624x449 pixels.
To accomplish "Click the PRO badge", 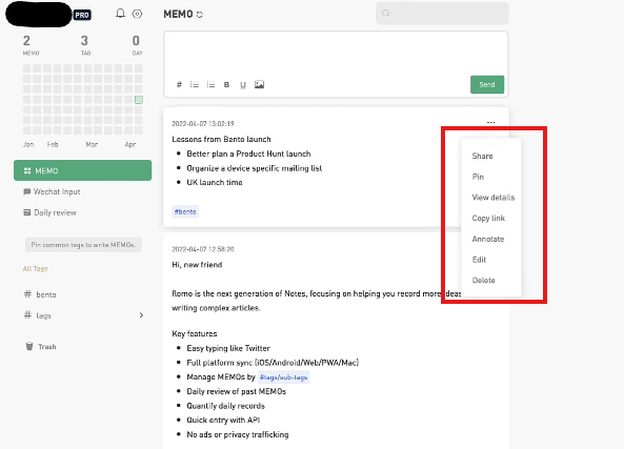I will (82, 15).
